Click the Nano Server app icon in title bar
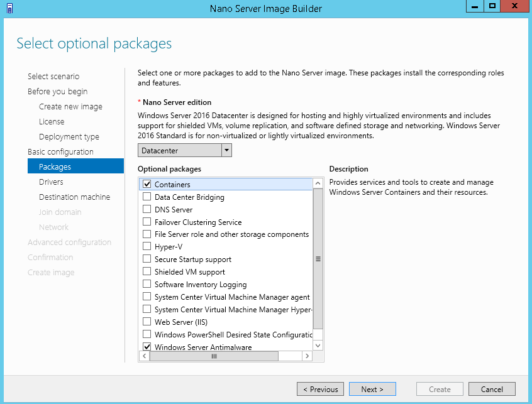The width and height of the screenshot is (532, 404). click(9, 8)
